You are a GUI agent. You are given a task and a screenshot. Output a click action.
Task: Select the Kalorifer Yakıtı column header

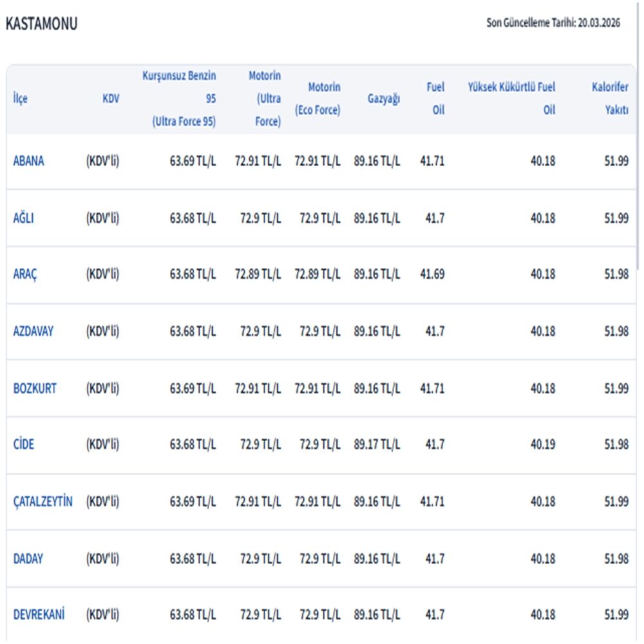pyautogui.click(x=610, y=99)
